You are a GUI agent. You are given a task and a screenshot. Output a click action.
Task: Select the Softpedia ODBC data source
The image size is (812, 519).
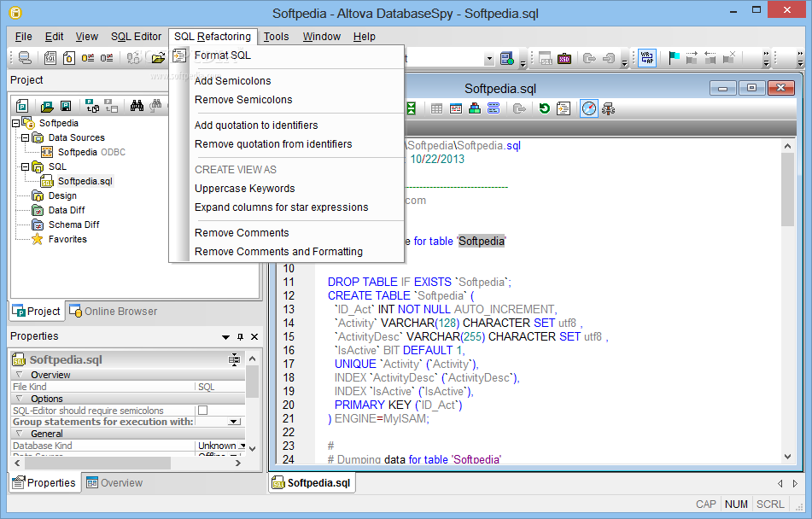pyautogui.click(x=91, y=152)
